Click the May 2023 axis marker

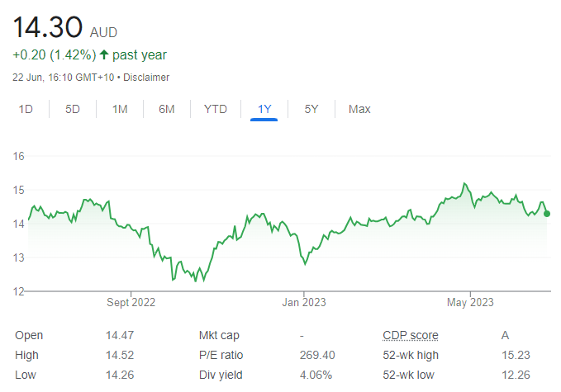point(470,302)
